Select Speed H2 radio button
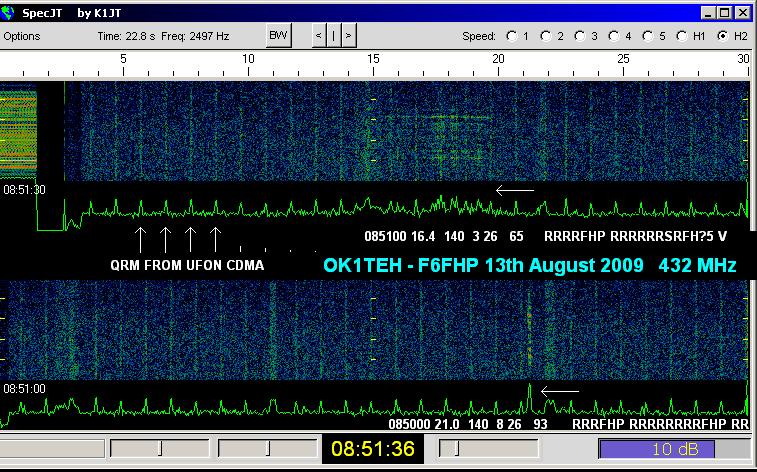Viewport: 757px width, 472px height. (723, 36)
